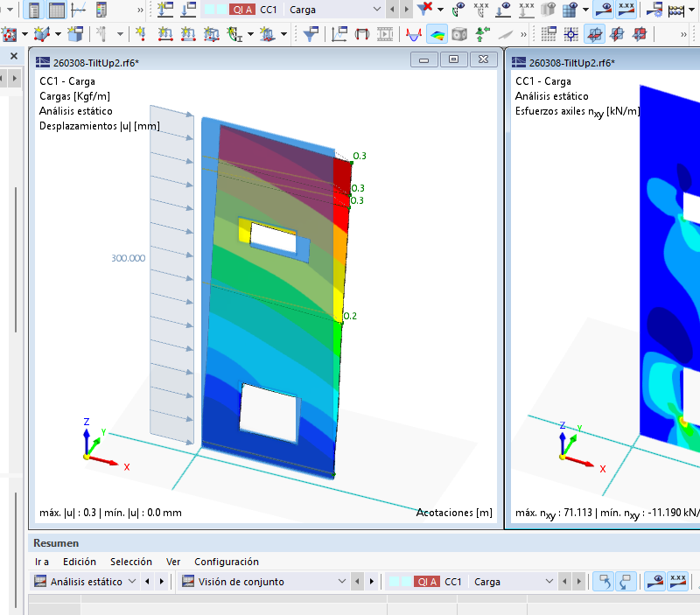Expand hidden toolbar items next to the color panel icon
This screenshot has height=615, width=700.
(x=140, y=10)
